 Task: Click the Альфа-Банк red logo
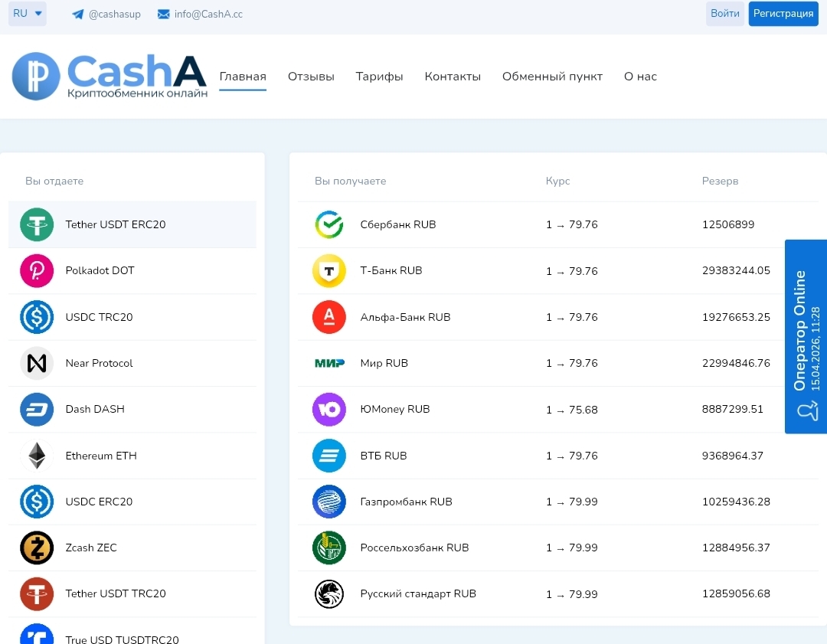coord(329,317)
